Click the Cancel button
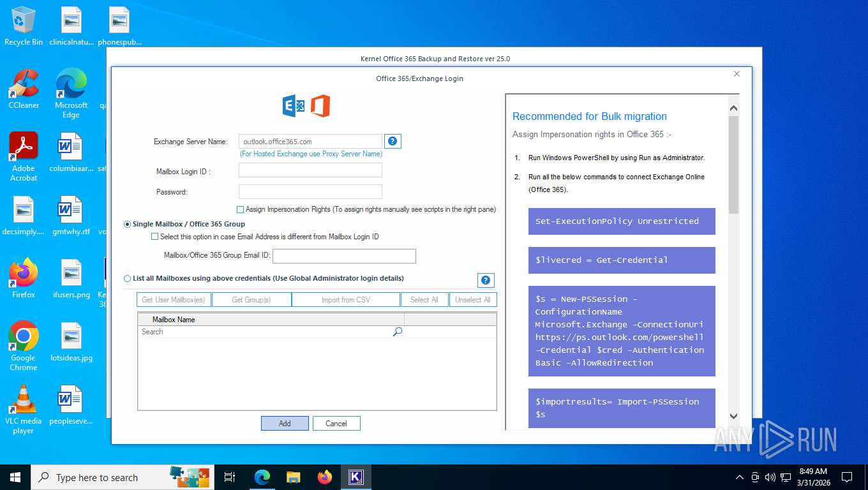868x490 pixels. point(336,423)
